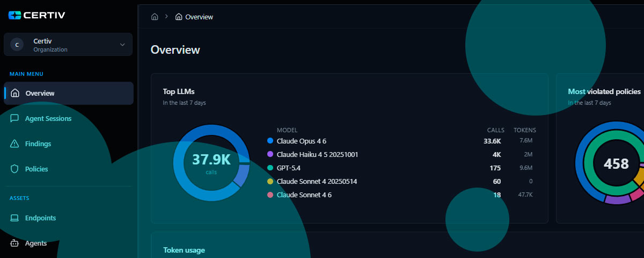Click the Most violated policies heading

(x=604, y=91)
